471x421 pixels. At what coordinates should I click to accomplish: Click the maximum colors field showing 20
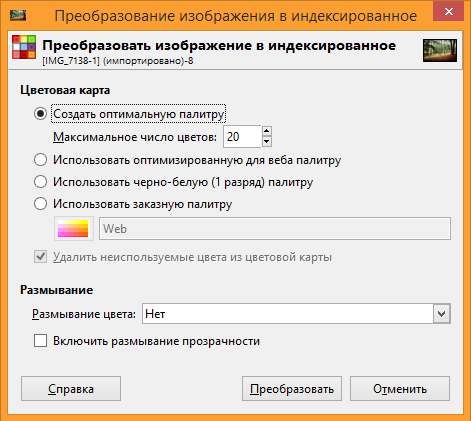coord(242,137)
